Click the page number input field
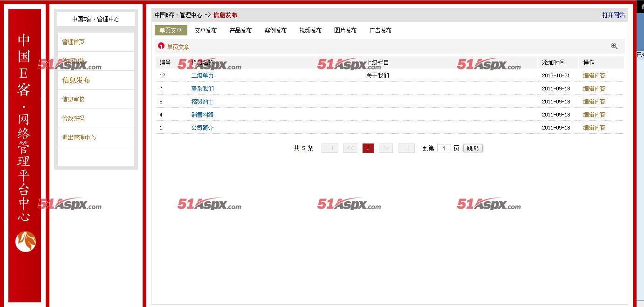 (x=444, y=148)
